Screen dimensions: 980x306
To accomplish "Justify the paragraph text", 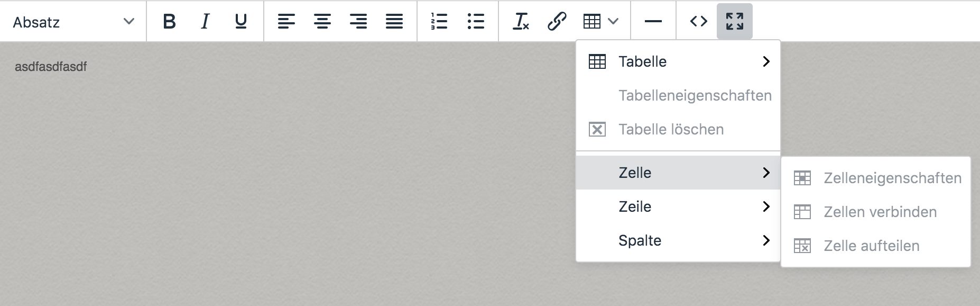I will pos(395,22).
